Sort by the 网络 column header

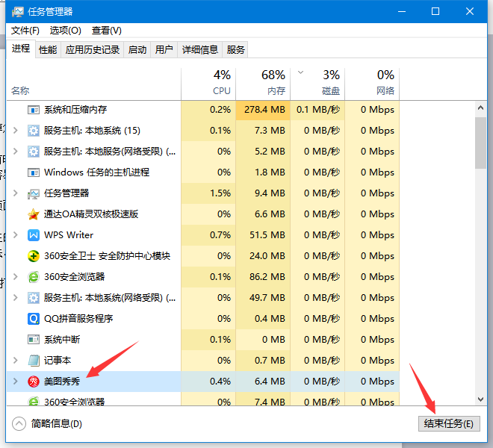tap(372, 84)
